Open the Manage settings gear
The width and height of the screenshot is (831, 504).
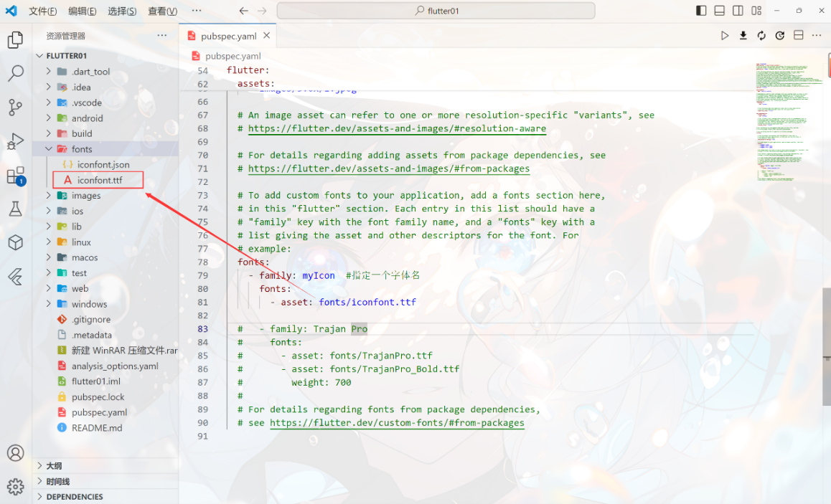click(15, 487)
